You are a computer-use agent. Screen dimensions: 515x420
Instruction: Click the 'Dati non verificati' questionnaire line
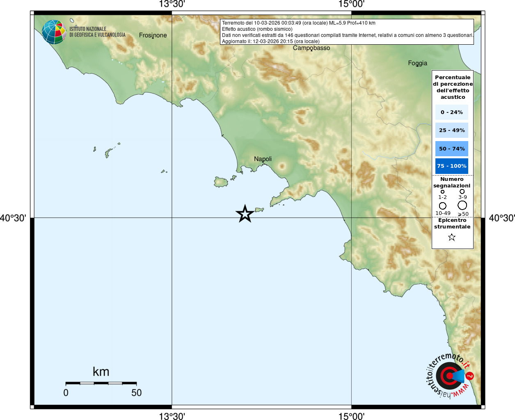click(x=348, y=35)
